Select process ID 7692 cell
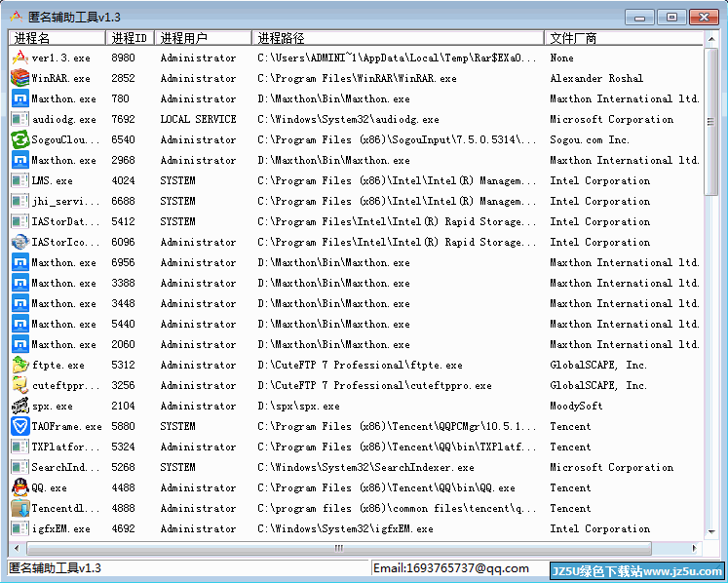Viewport: 728px width, 583px height. click(x=123, y=119)
